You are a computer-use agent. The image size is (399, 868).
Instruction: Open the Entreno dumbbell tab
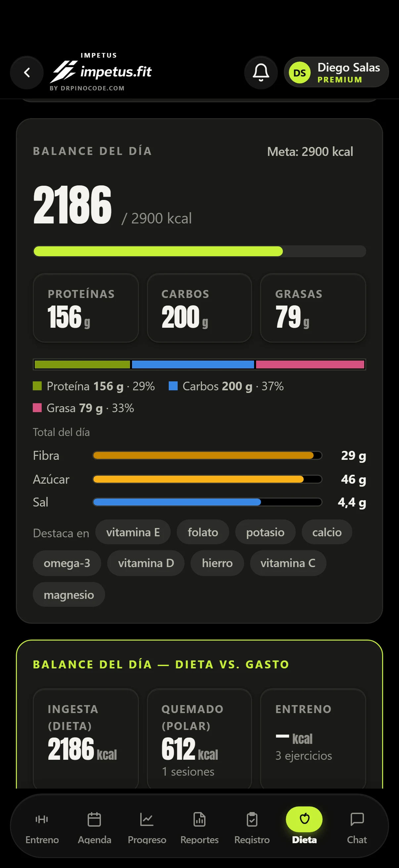[x=42, y=819]
